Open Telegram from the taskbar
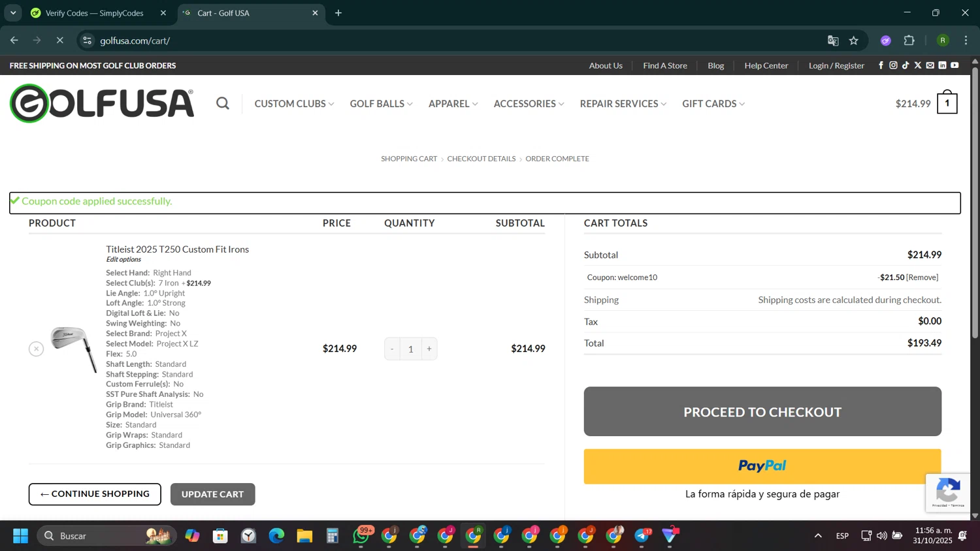 tap(642, 536)
